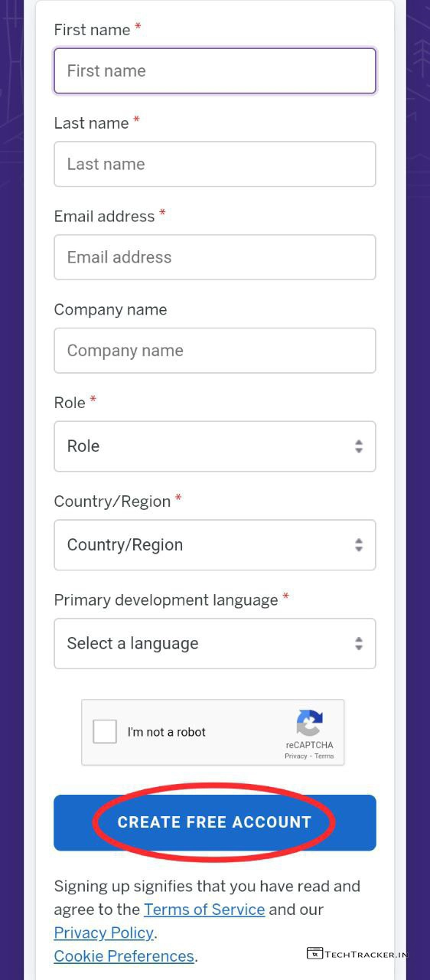Click the Role field up-down arrows
The image size is (430, 980).
(x=358, y=446)
